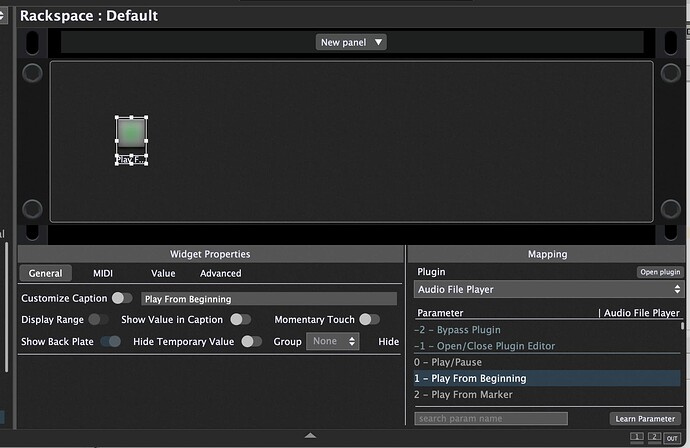Select the green Play From Beginning button widget
This screenshot has width=690, height=448.
pos(131,132)
